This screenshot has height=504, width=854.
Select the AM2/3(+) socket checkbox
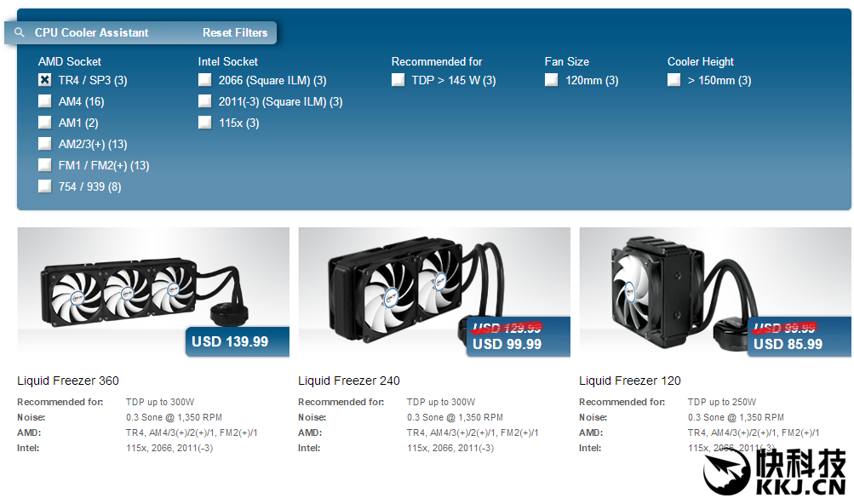pos(44,144)
